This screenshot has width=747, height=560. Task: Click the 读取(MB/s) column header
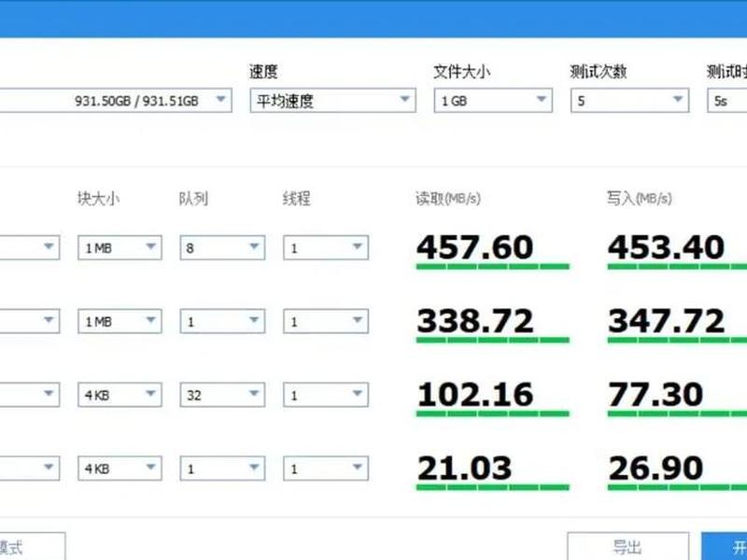pos(448,198)
